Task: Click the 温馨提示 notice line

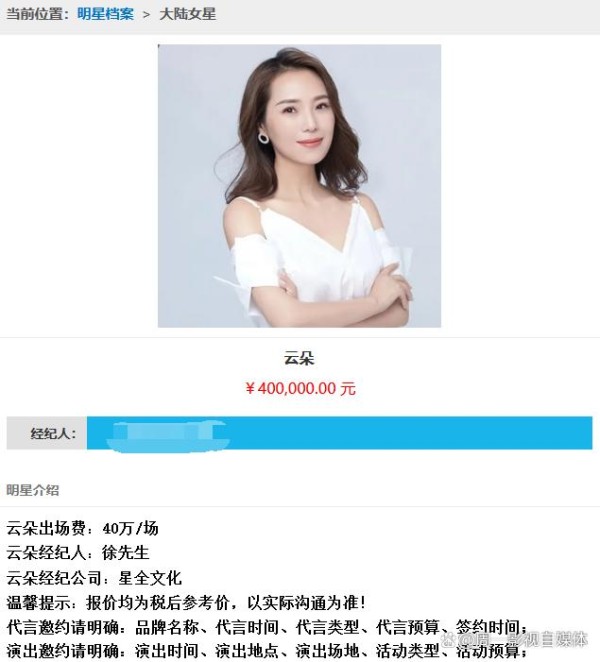Action: point(186,603)
